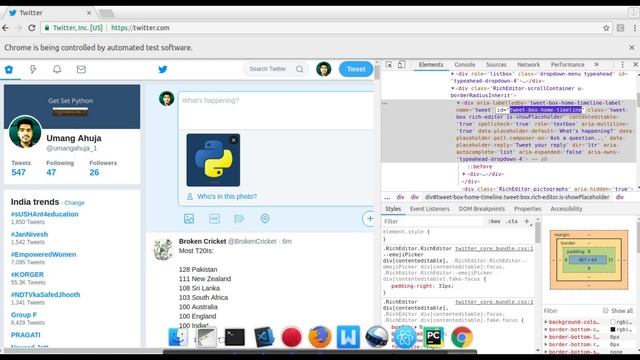
Task: Expand the background-color computed property
Action: [x=546, y=322]
